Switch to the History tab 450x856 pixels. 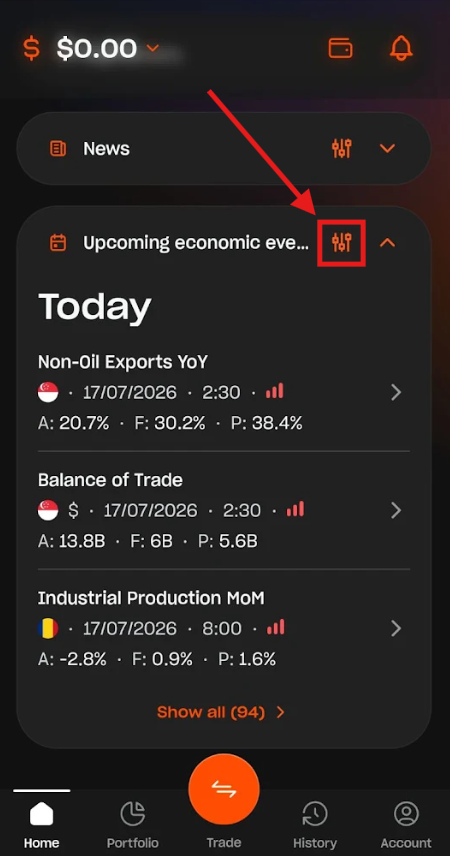pos(315,824)
